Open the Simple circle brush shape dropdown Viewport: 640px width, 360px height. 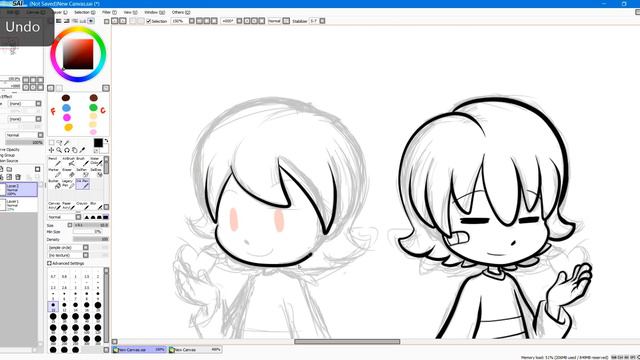click(x=68, y=247)
